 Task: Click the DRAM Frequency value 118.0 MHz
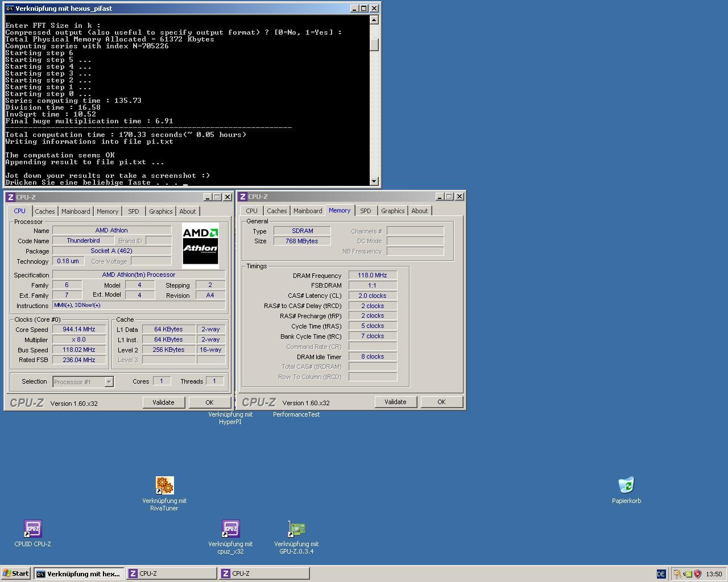(373, 276)
